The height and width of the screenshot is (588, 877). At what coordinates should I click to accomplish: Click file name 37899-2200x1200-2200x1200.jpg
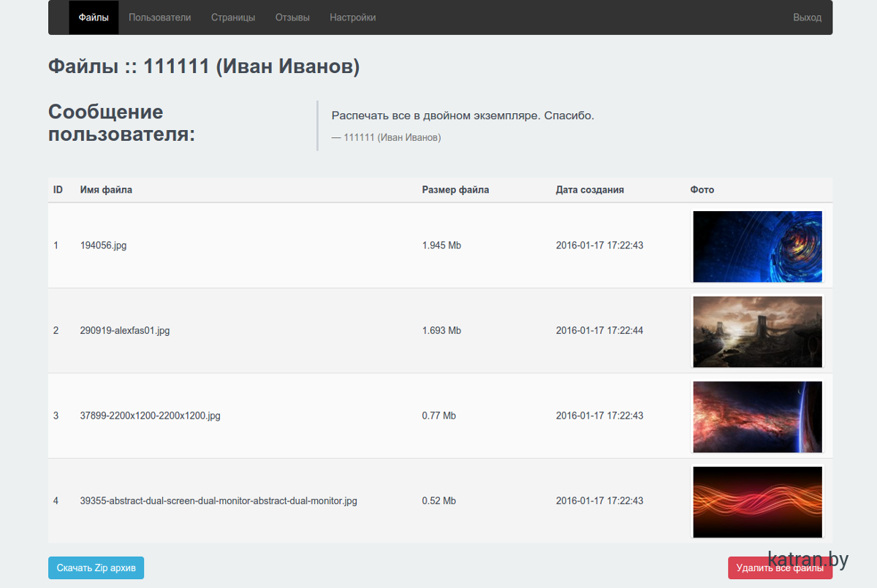(150, 416)
